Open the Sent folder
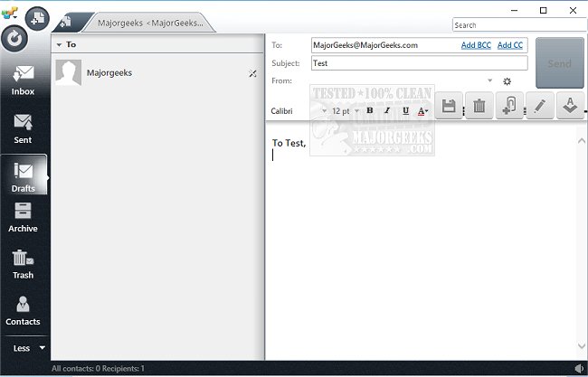 point(23,128)
